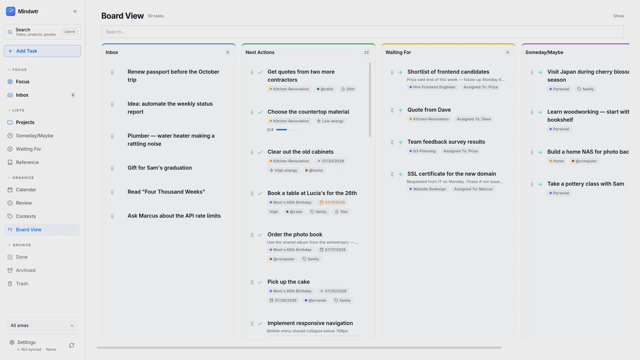Mark Pick up the cake done
640x360 pixels.
(260, 282)
